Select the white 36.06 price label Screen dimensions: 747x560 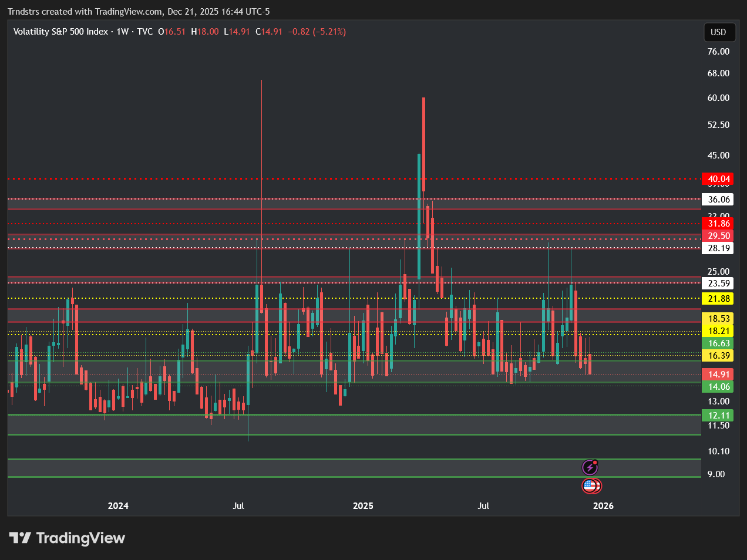[x=718, y=200]
